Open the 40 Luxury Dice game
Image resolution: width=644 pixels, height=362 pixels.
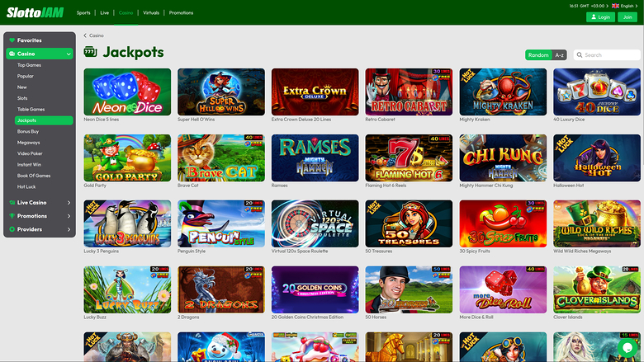click(x=597, y=92)
